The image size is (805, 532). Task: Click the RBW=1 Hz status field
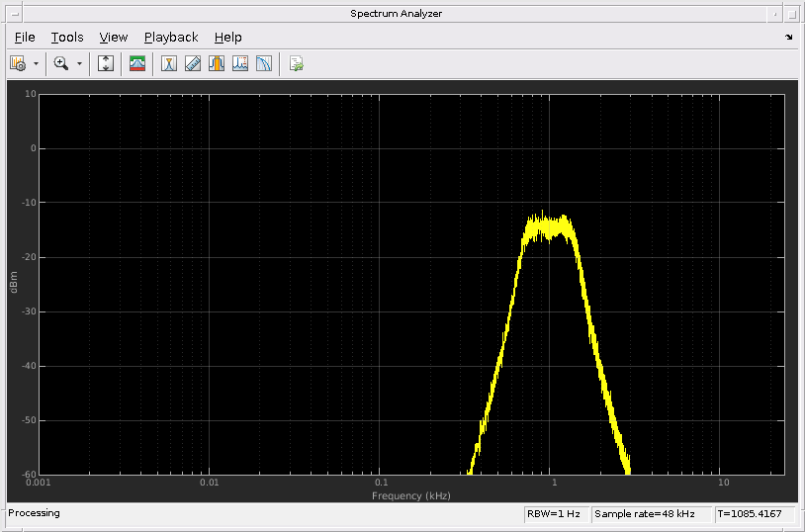click(556, 514)
